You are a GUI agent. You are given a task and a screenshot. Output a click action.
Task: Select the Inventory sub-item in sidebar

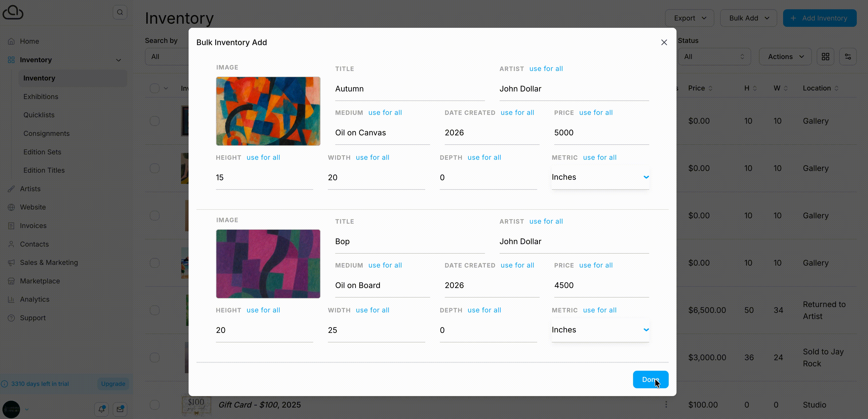tap(73, 78)
